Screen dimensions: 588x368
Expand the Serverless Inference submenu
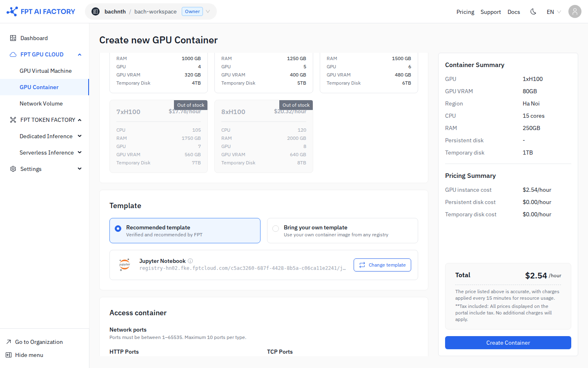coord(80,153)
